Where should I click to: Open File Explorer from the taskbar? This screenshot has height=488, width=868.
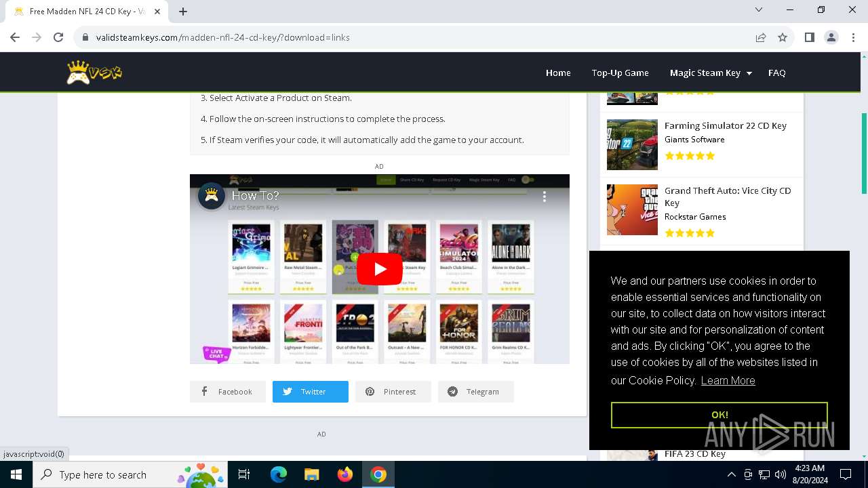pyautogui.click(x=312, y=474)
